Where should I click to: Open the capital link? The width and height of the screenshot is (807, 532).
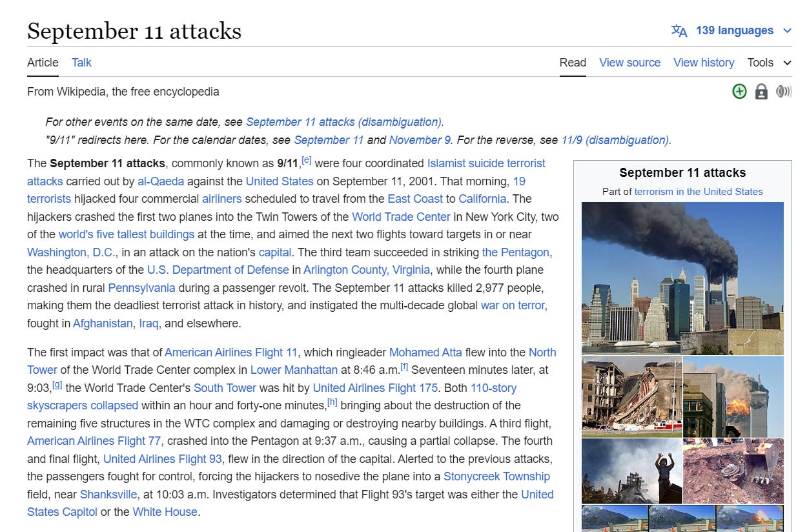[275, 252]
